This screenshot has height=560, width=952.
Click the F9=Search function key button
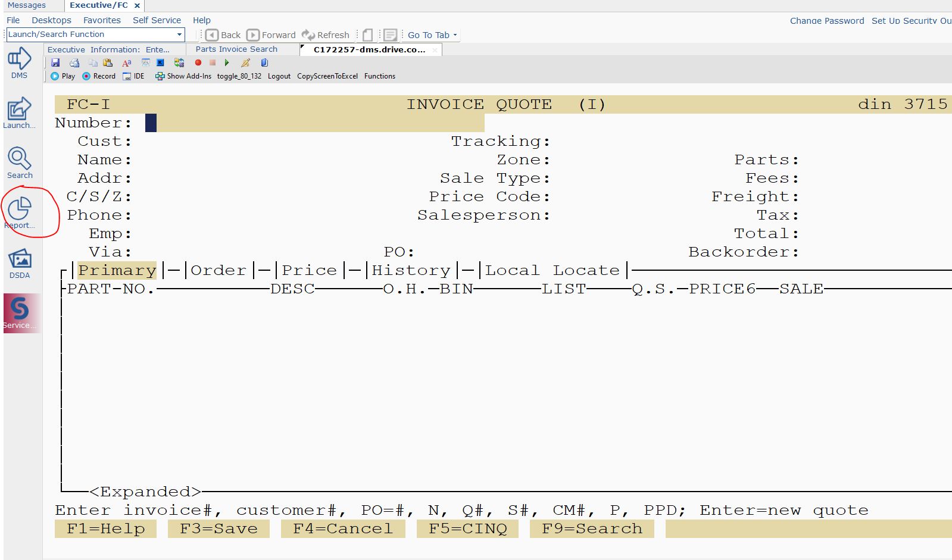(592, 528)
